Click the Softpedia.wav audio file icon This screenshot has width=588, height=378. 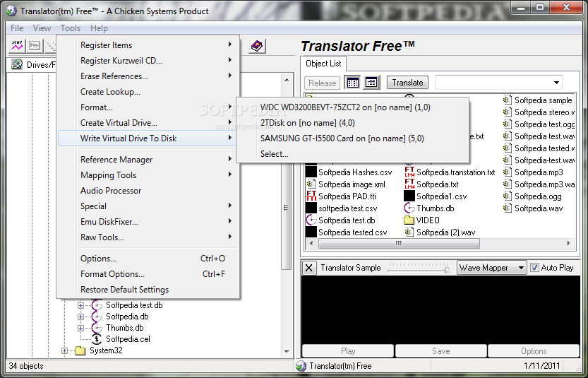508,208
